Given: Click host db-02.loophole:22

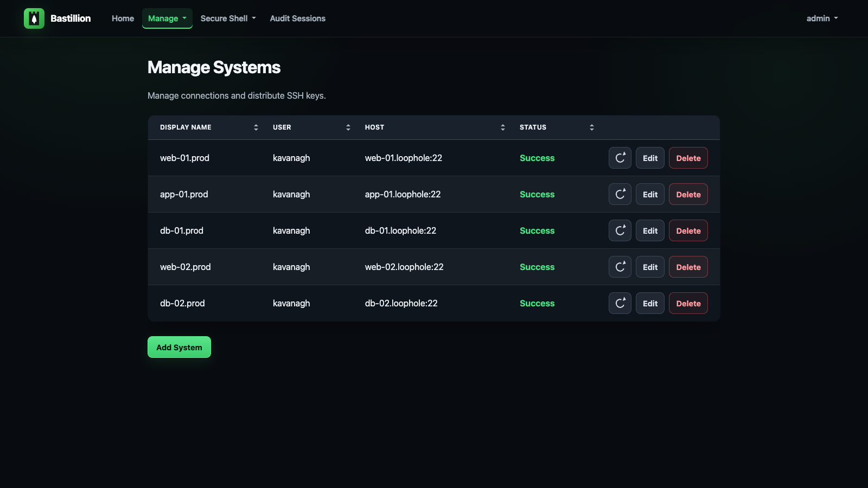Looking at the screenshot, I should pos(401,303).
